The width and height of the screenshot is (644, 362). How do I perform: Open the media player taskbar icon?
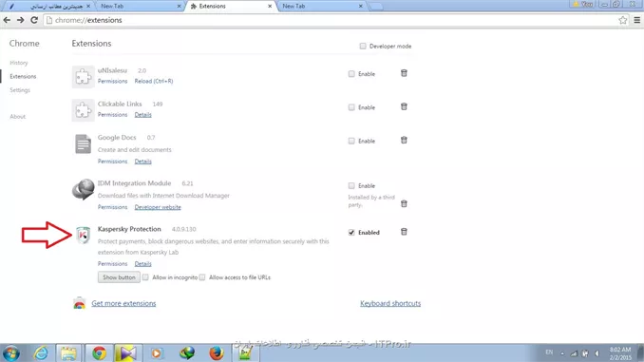coord(157,352)
